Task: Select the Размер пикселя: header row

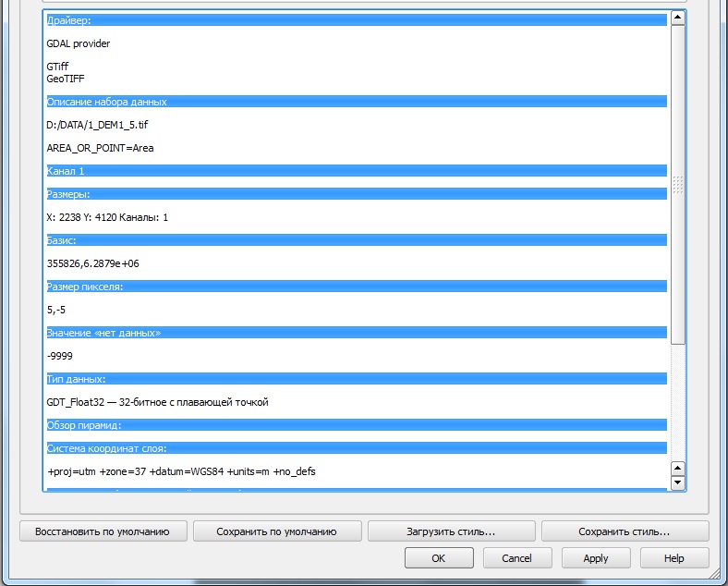Action: [x=357, y=287]
